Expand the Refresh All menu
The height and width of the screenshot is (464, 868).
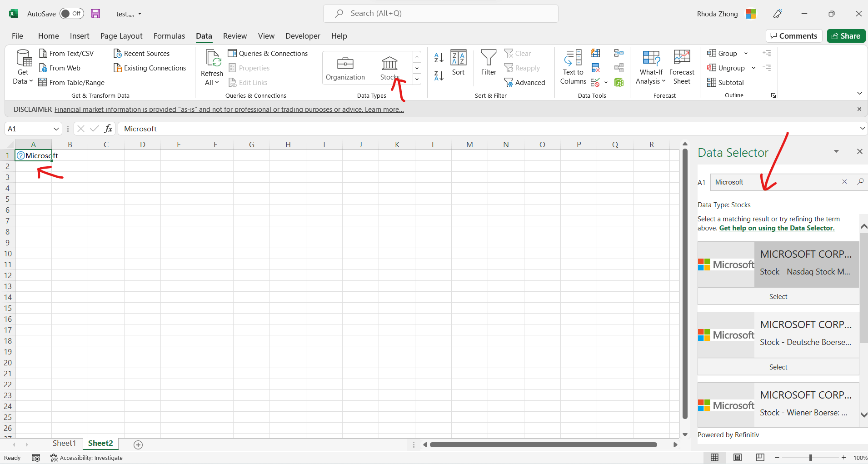coord(212,78)
